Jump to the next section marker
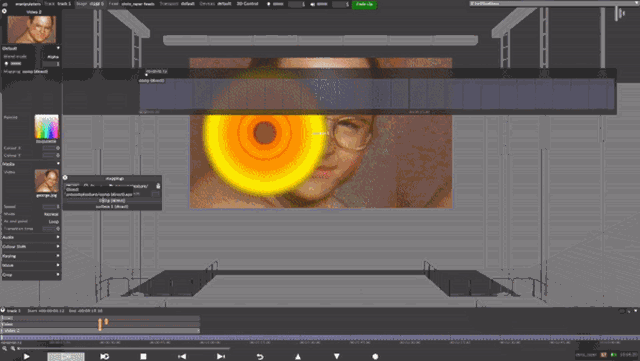640x361 pixels. (221, 357)
